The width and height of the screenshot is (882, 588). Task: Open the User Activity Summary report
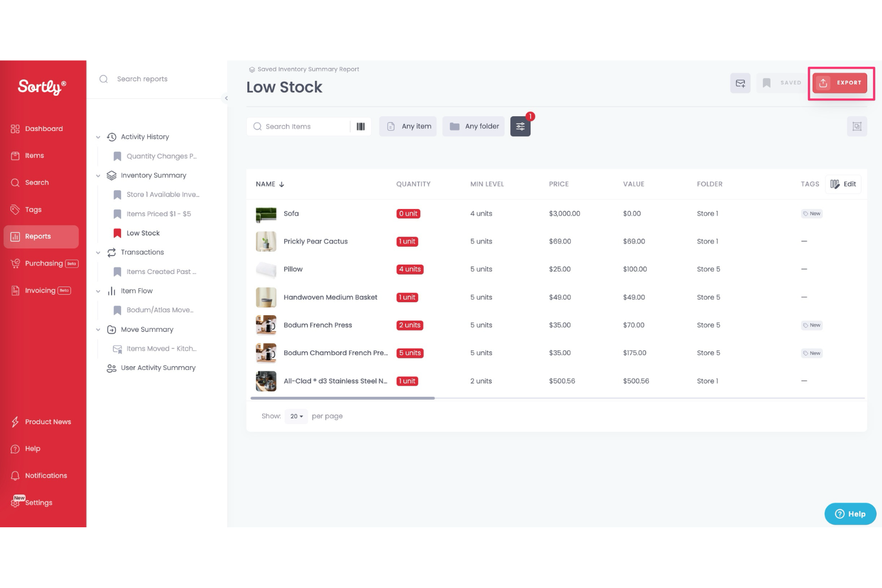coord(158,368)
